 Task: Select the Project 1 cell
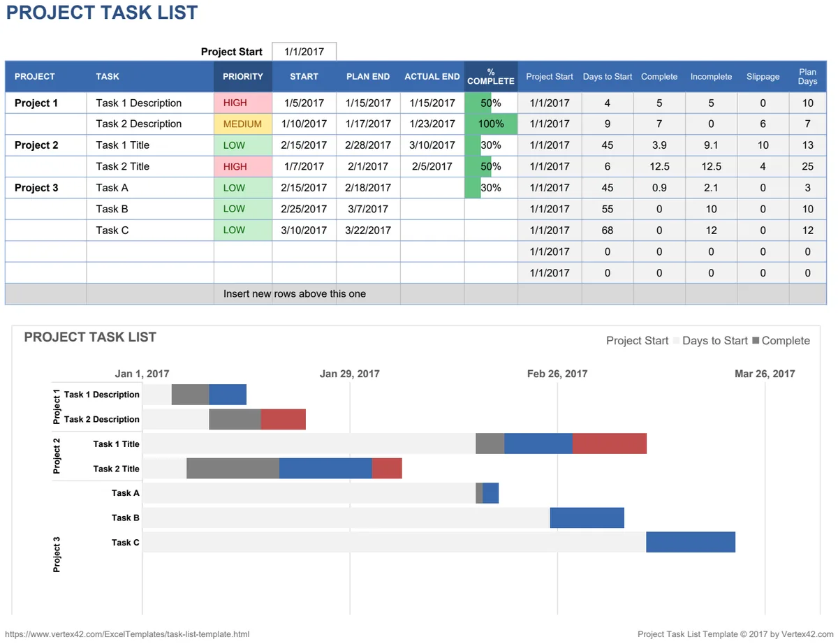(46, 103)
